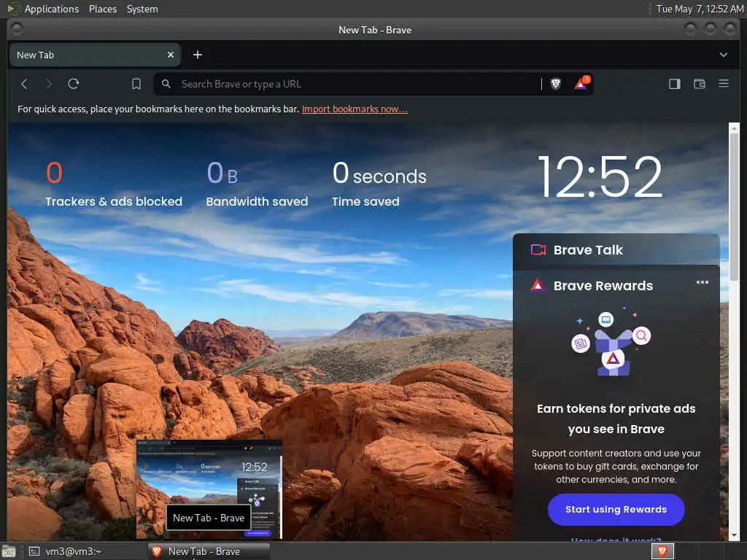Open Brave Rewards triangle icon in address bar
This screenshot has height=560, width=747.
pyautogui.click(x=581, y=84)
